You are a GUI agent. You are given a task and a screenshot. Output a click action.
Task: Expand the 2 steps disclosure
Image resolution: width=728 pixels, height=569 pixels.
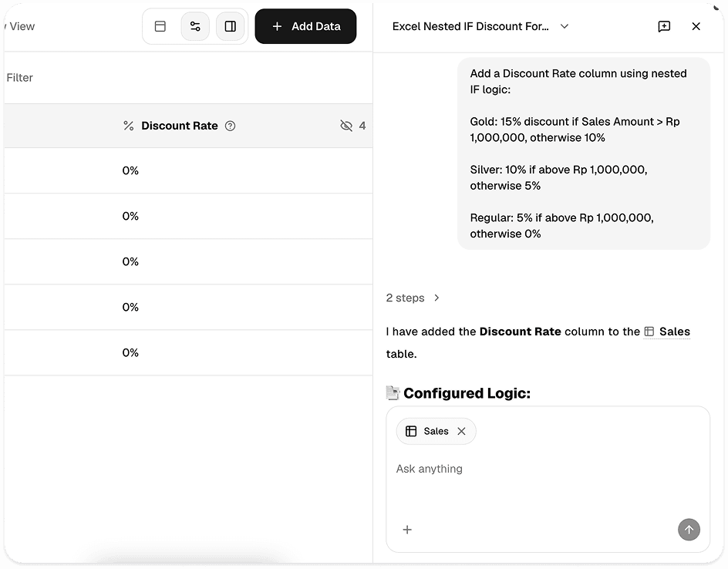[x=413, y=298]
